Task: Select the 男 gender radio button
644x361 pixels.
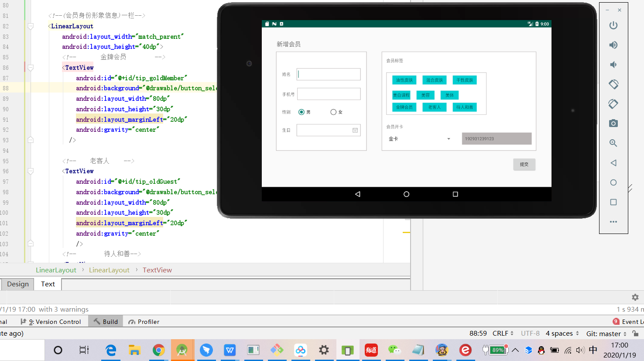Action: click(301, 112)
